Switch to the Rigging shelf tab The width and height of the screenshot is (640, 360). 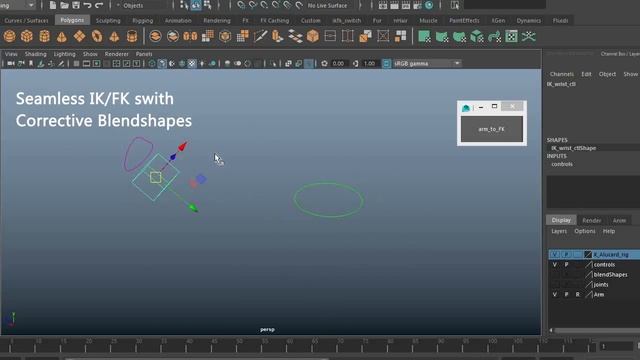(142, 20)
